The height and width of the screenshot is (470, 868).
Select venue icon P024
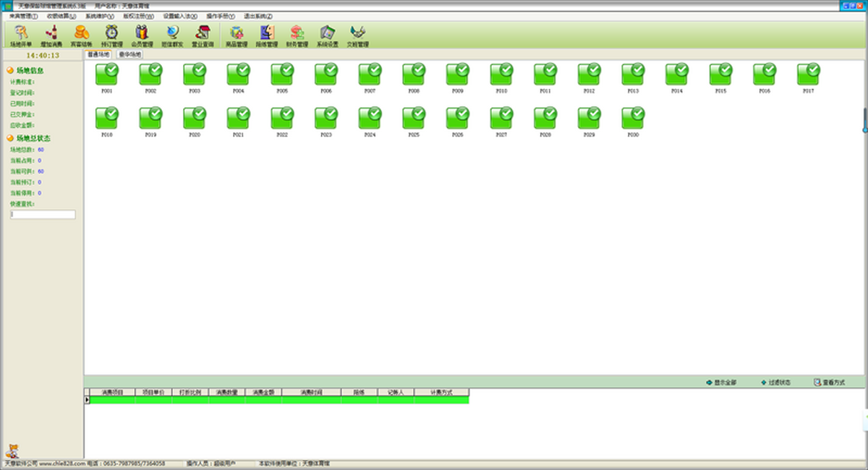pos(370,119)
